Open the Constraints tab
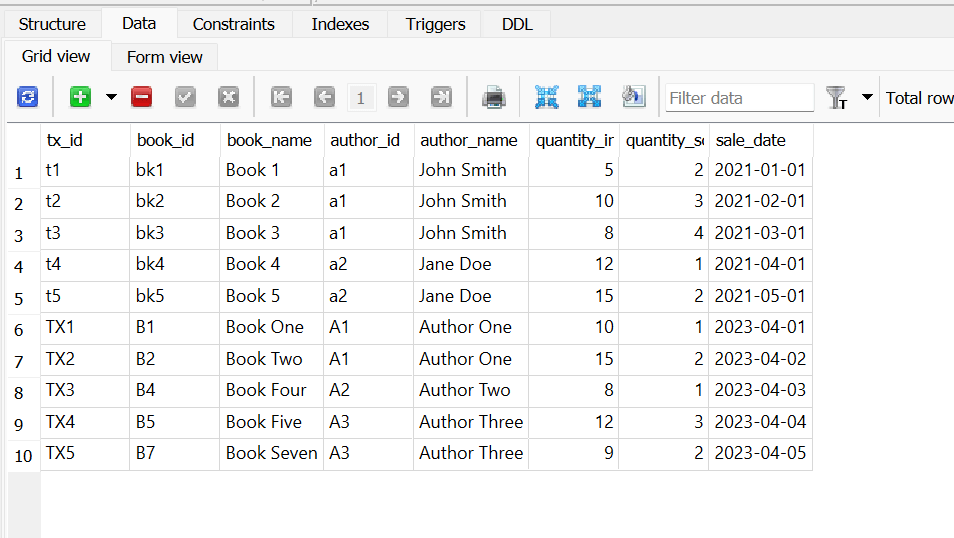Image resolution: width=954 pixels, height=538 pixels. tap(233, 24)
